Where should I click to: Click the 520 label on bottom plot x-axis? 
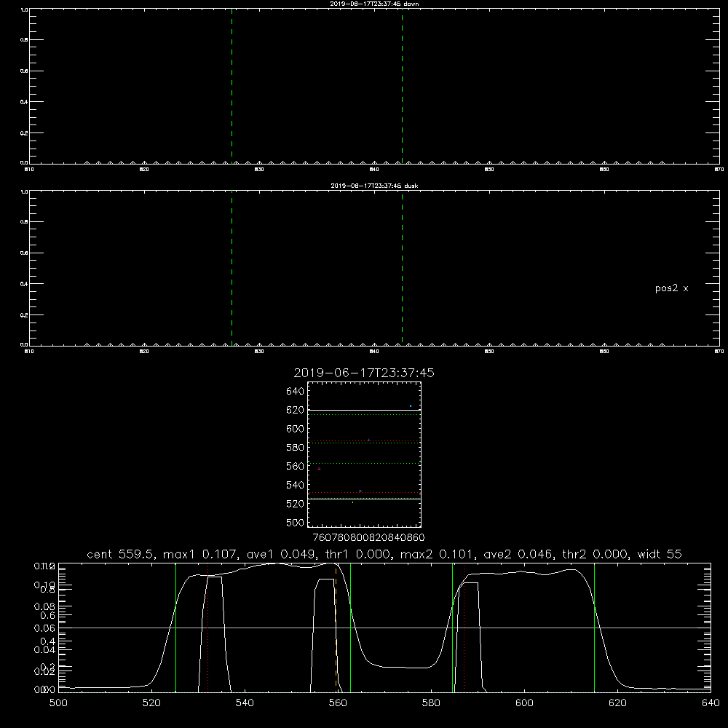point(151,703)
